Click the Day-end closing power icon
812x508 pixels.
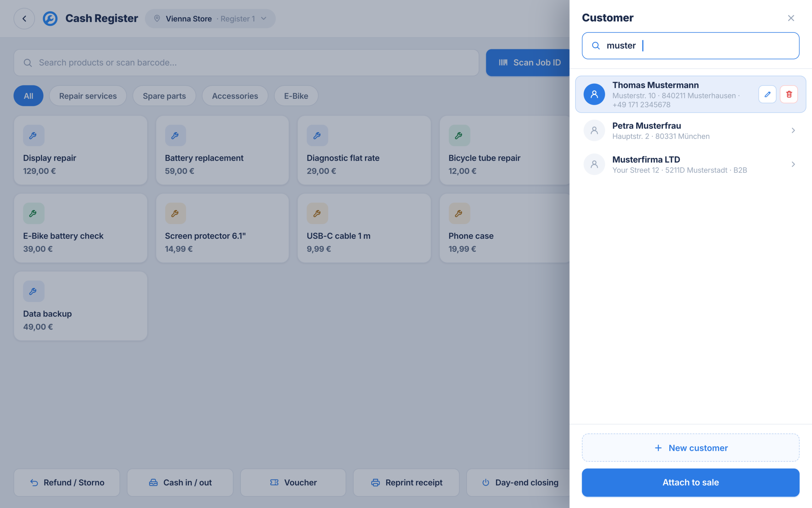click(486, 483)
